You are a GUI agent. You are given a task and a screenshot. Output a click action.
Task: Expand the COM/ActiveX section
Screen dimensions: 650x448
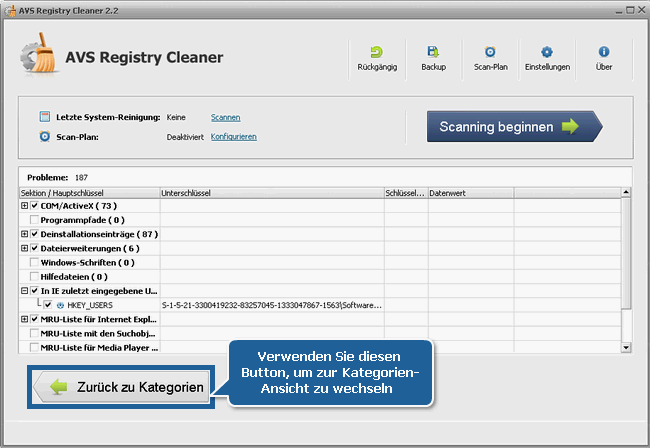pos(24,206)
